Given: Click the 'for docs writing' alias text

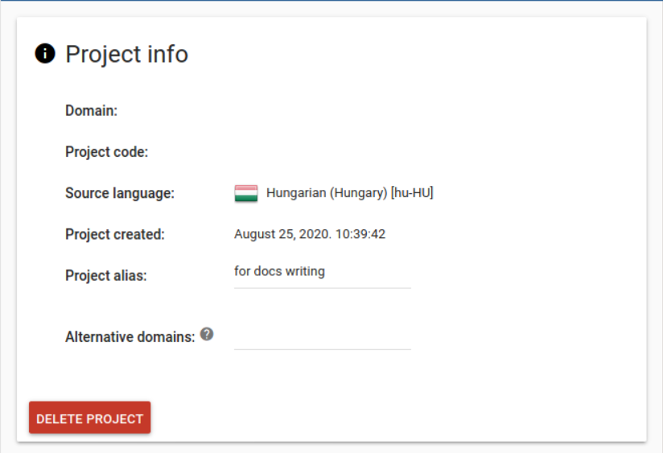Looking at the screenshot, I should (279, 271).
